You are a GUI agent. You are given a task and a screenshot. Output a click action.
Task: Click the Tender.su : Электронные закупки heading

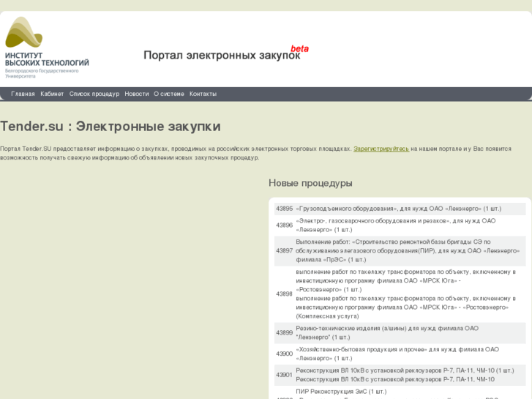pyautogui.click(x=110, y=127)
